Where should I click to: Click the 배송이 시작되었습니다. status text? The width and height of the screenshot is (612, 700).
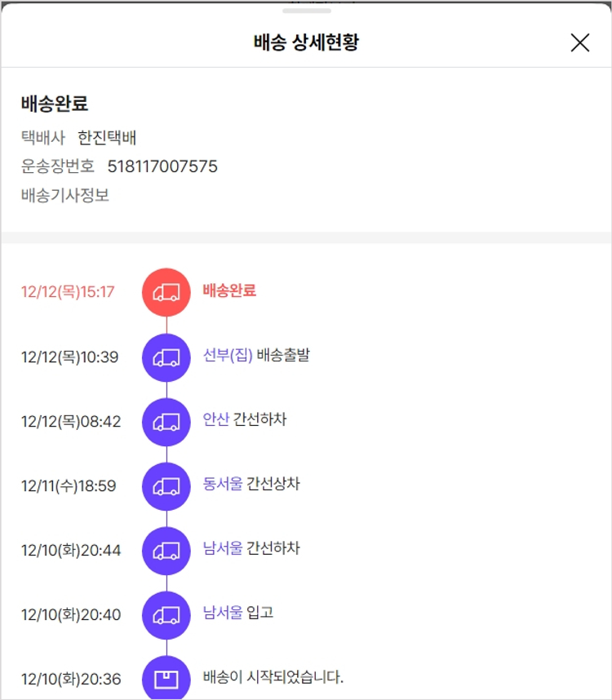pos(273,677)
